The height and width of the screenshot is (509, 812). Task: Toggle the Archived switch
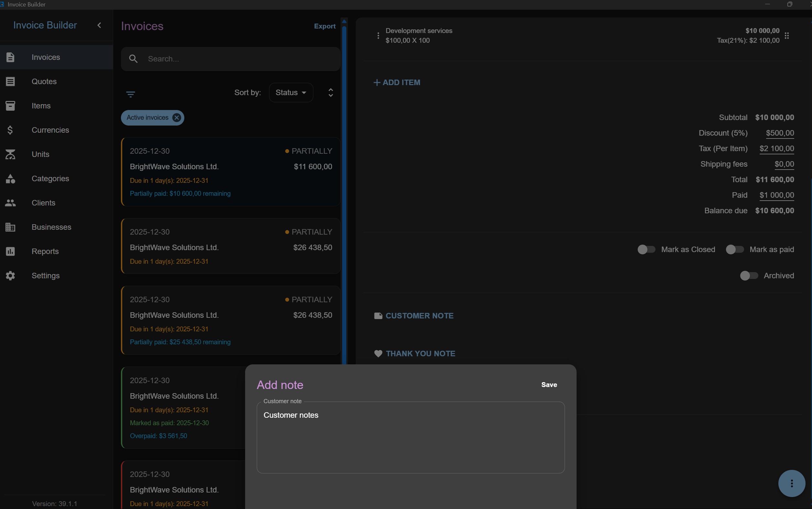[749, 276]
